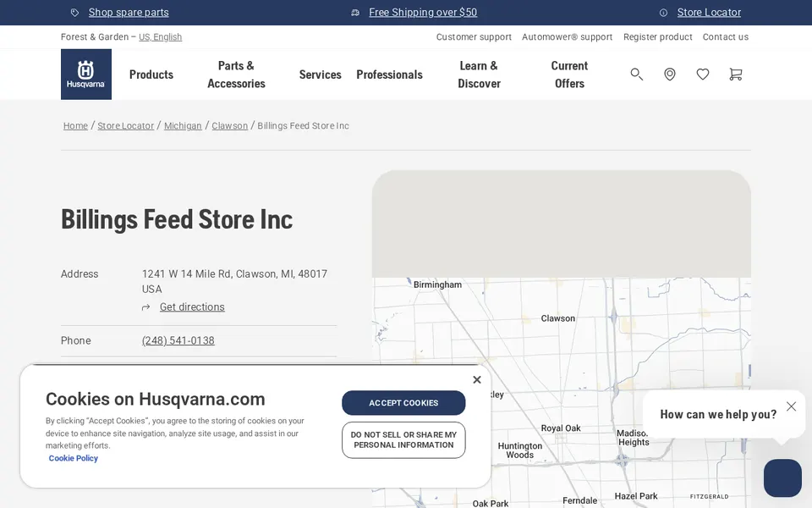Click the tag icon beside Shop spare parts
812x508 pixels.
pyautogui.click(x=75, y=13)
